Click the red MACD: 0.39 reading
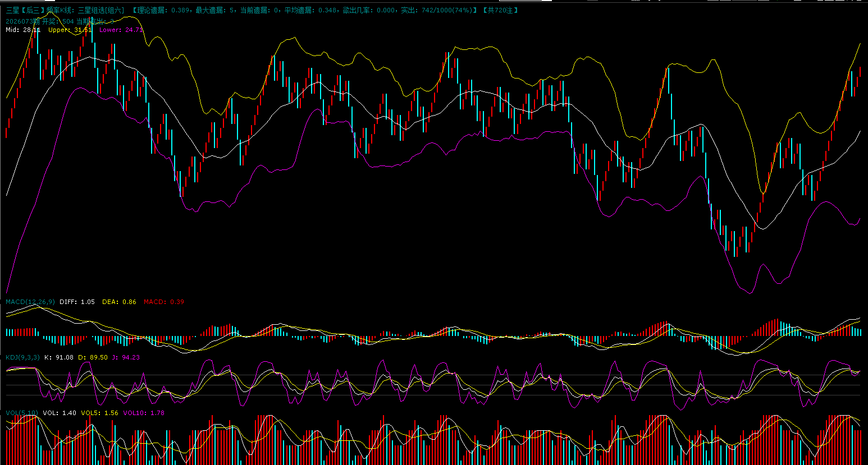This screenshot has height=465, width=868. (x=163, y=302)
